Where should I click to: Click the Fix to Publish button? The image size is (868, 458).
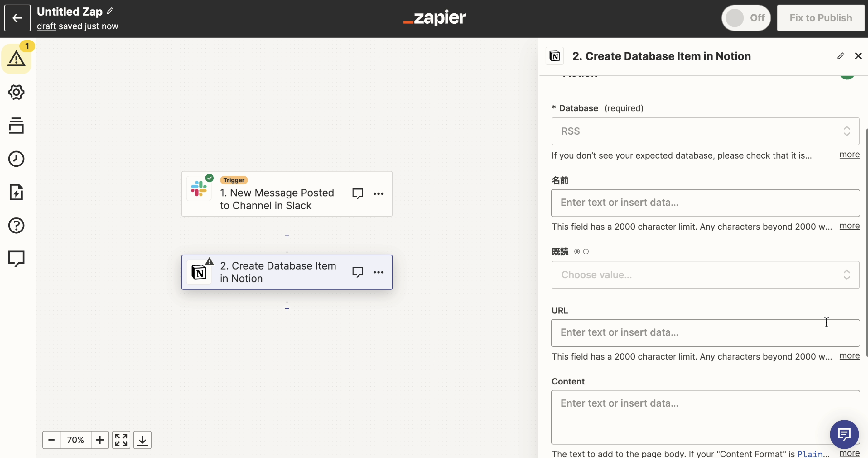821,18
